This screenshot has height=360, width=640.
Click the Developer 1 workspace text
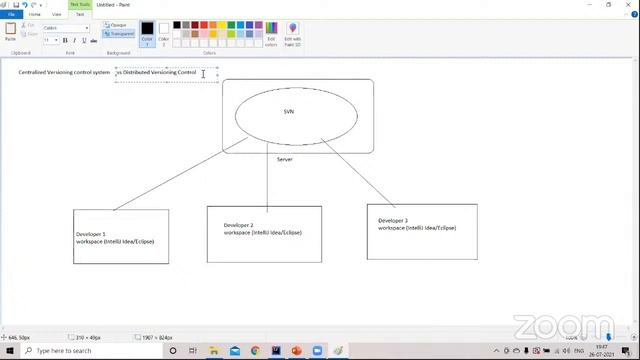115,238
